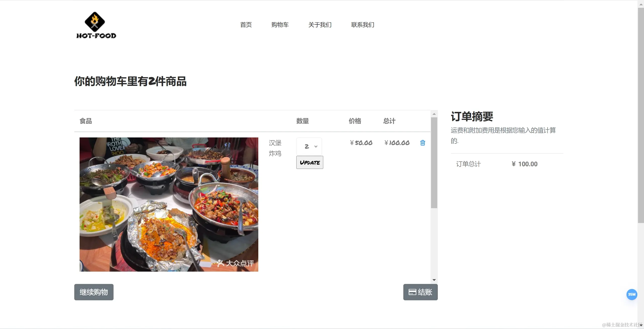Click the food product image
Screen dimensions: 644x329
(x=169, y=204)
